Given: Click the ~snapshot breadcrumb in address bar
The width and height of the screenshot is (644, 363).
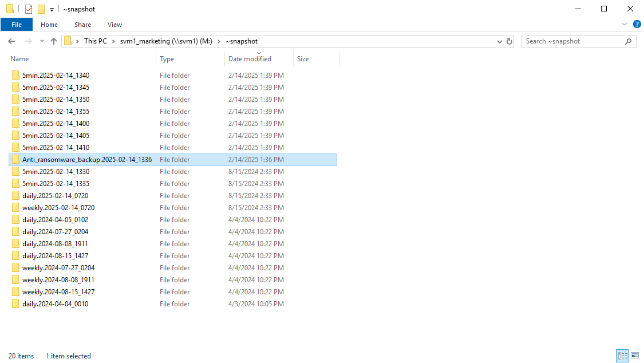Looking at the screenshot, I should (242, 41).
